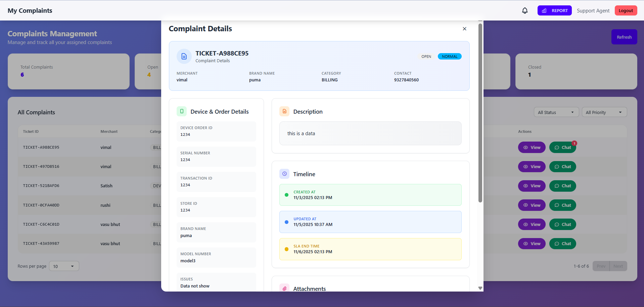Screen dimensions: 644x307
Task: Open the Rows per page dropdown
Action: click(x=64, y=266)
